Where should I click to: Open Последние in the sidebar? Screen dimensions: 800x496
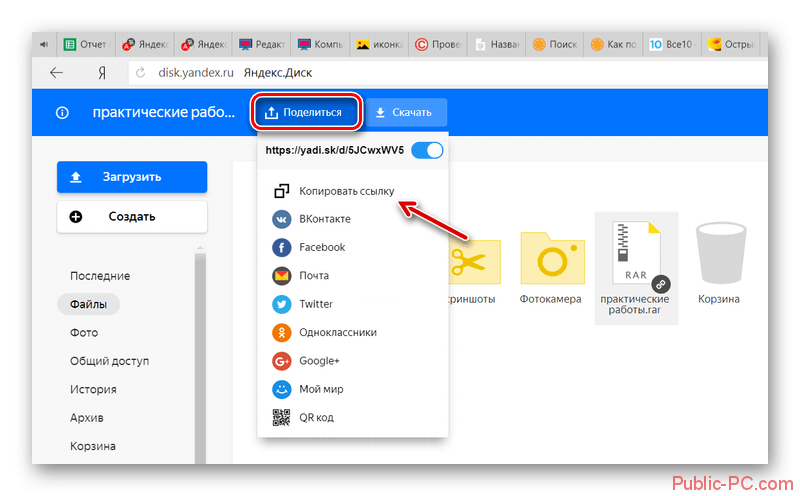coord(100,276)
